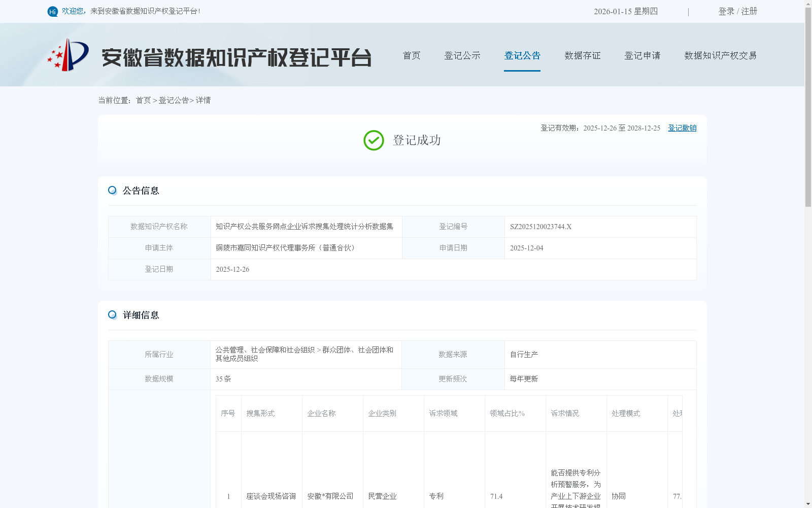Click the 登记成功 status text
The image size is (812, 508).
tap(417, 140)
